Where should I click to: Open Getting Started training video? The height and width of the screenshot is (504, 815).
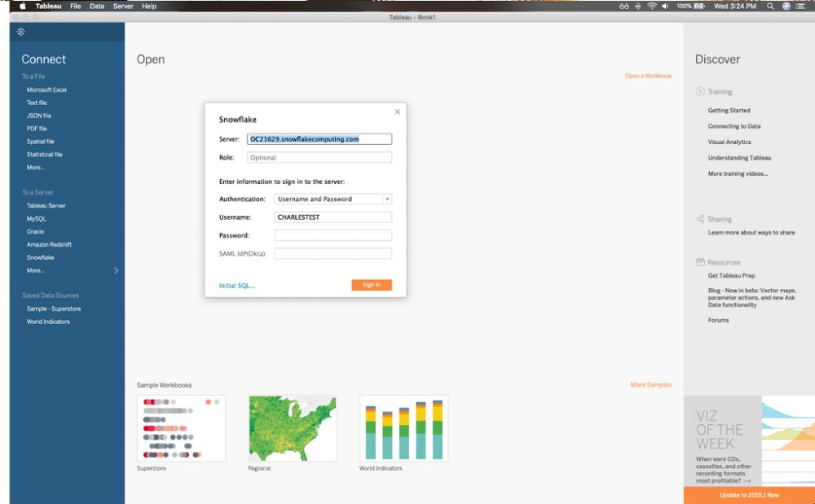pos(729,111)
